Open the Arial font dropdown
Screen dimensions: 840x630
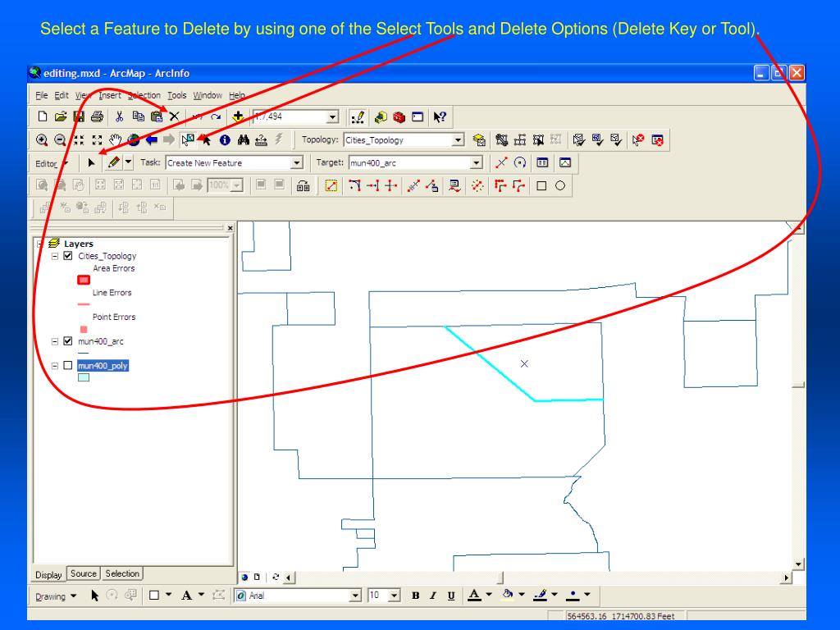pyautogui.click(x=354, y=596)
